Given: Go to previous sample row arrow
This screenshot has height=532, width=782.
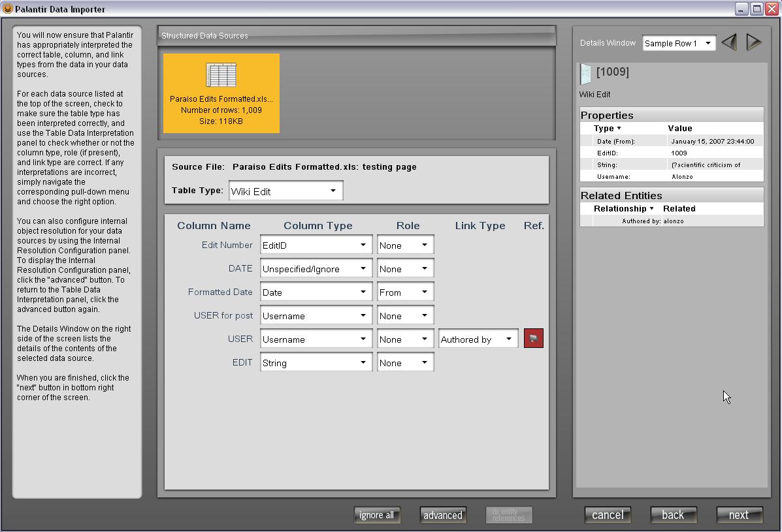Looking at the screenshot, I should pyautogui.click(x=729, y=42).
